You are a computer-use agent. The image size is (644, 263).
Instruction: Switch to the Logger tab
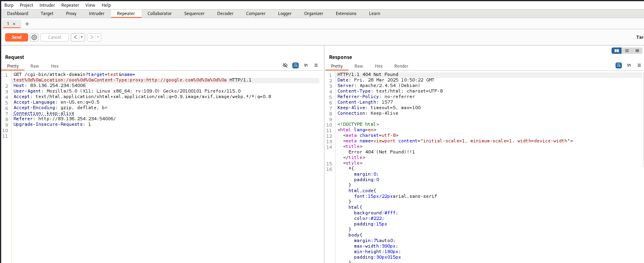(285, 13)
